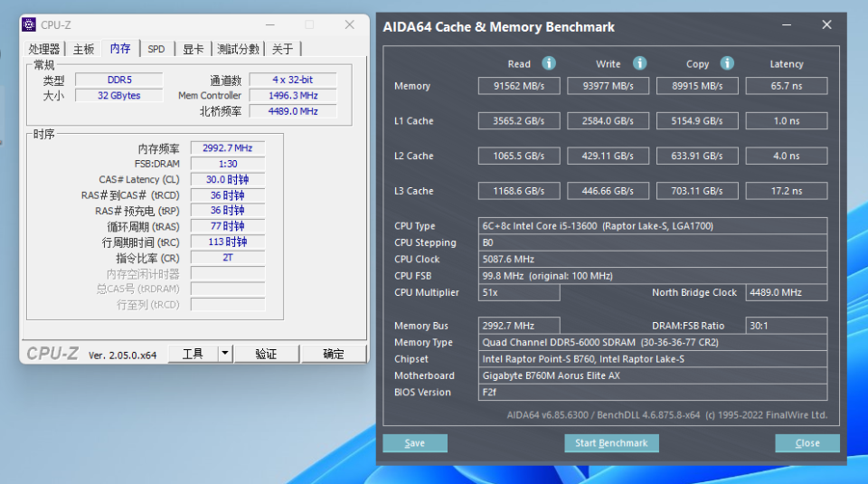This screenshot has height=484, width=868.
Task: Click the 通道数 value 4 x 32-bit
Action: click(293, 80)
